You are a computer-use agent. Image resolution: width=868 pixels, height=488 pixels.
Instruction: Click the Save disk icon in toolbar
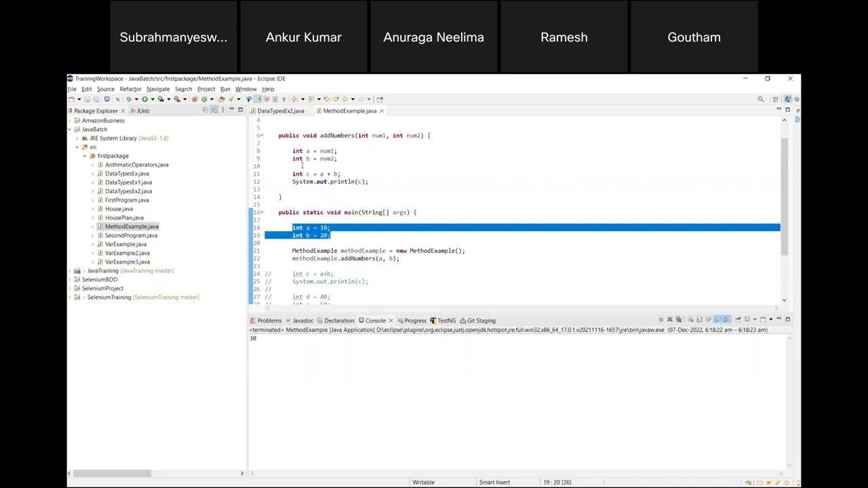coord(87,99)
